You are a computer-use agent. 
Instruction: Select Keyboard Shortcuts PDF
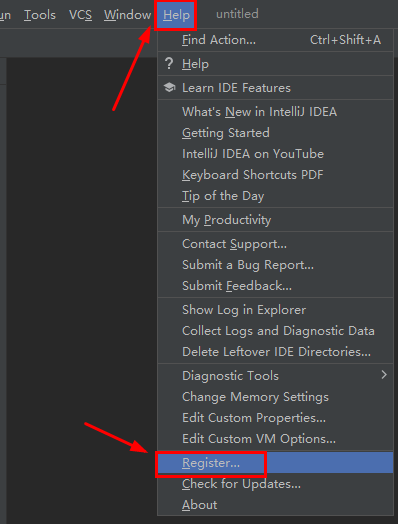tap(275, 175)
